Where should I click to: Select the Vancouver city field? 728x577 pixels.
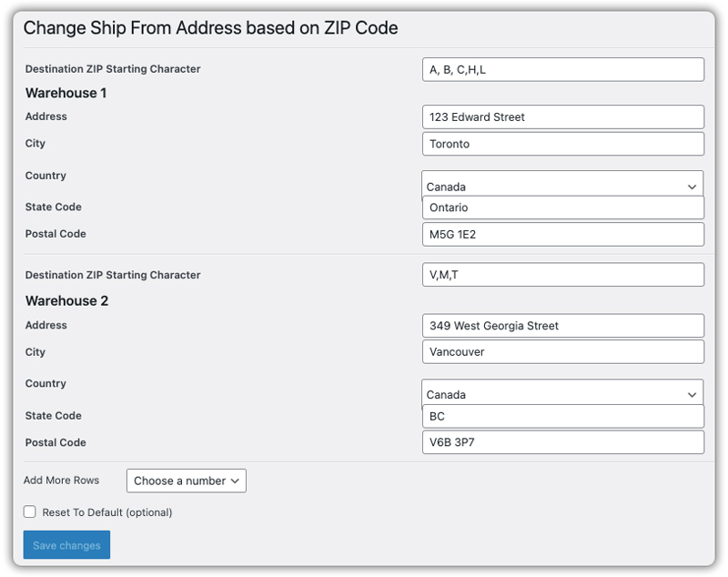click(562, 352)
